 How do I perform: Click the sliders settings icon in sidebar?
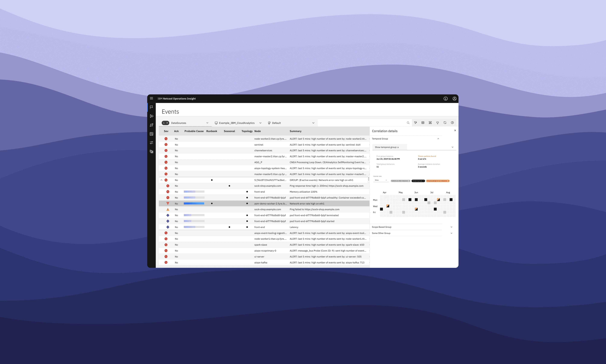click(151, 142)
